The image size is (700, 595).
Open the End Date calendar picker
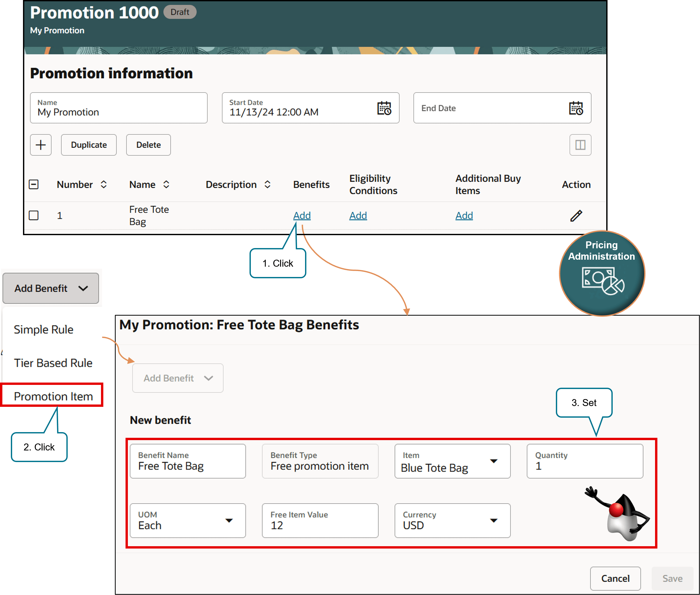pyautogui.click(x=576, y=108)
